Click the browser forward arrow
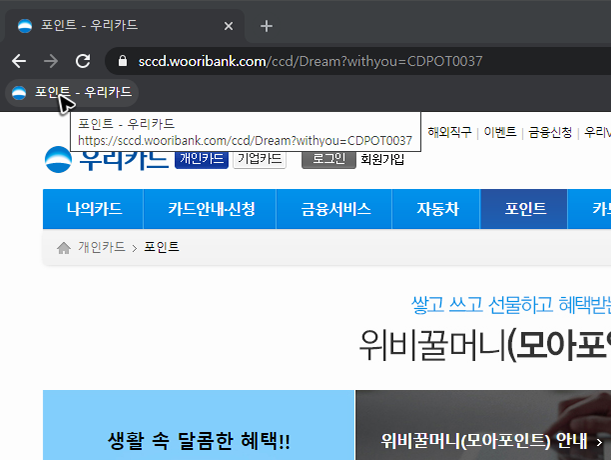611x460 pixels. click(51, 61)
